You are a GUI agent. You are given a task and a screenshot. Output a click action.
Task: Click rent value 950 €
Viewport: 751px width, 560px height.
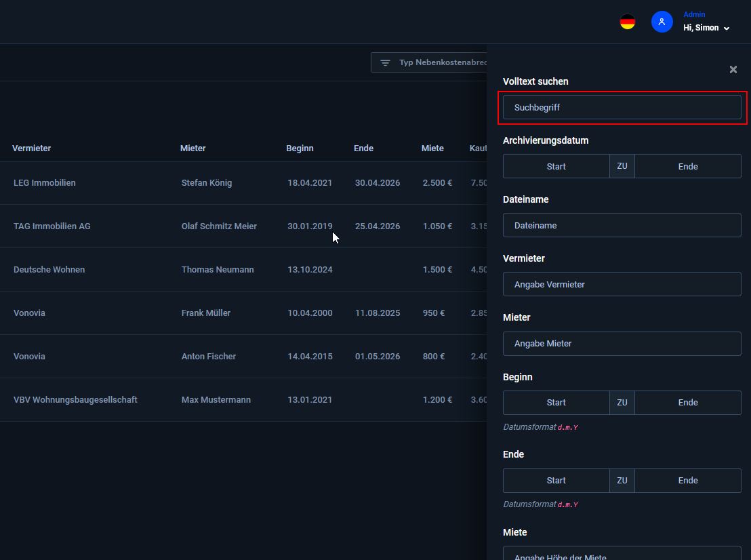[434, 313]
